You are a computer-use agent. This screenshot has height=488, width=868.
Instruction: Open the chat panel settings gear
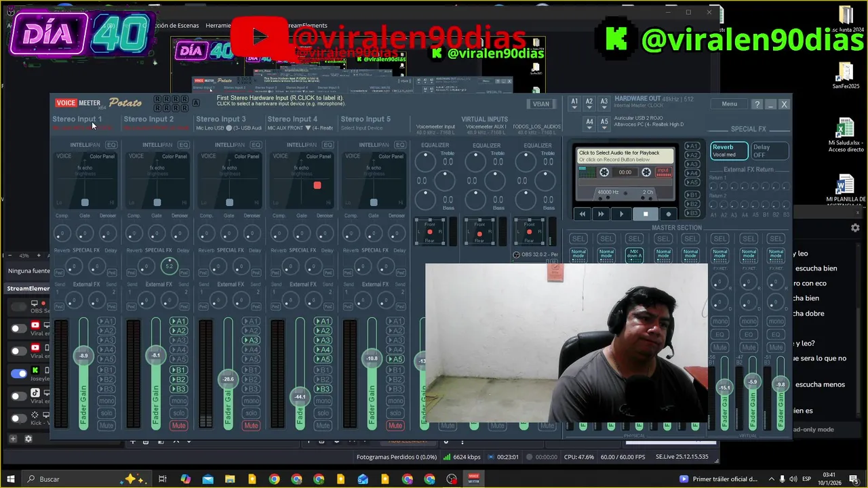[855, 228]
